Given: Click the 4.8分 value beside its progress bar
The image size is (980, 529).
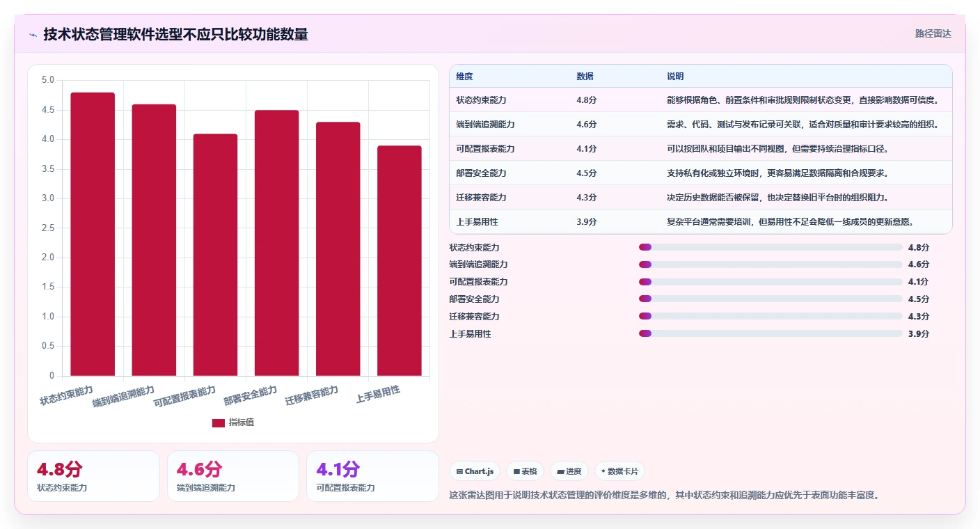Looking at the screenshot, I should tap(919, 247).
